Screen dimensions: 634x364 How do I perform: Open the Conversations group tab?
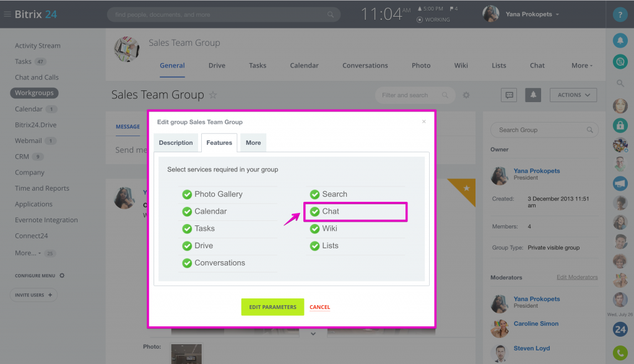pos(365,66)
